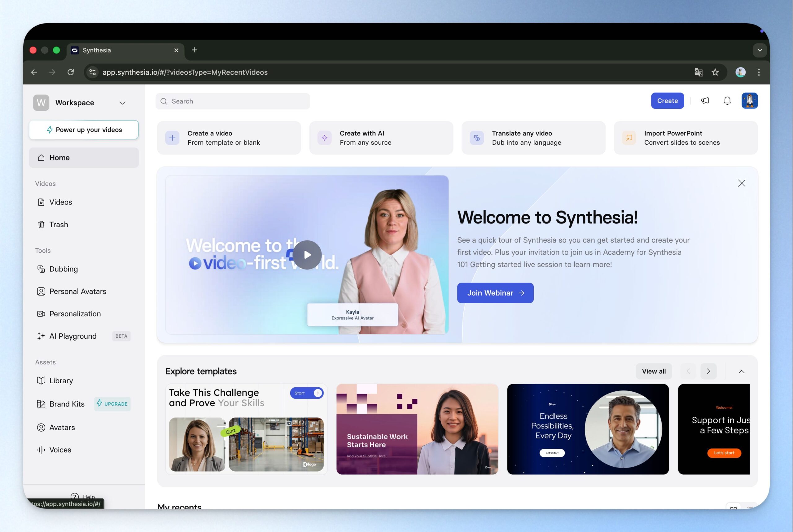This screenshot has height=532, width=793.
Task: Open Personal Avatars from the sidebar
Action: 77,292
